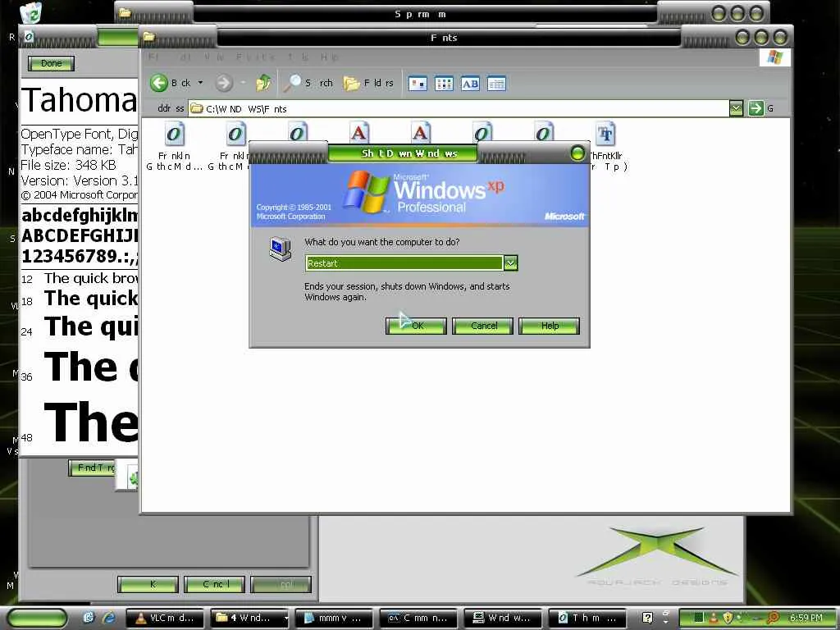Click the Show Desktop quick launch icon

click(89, 618)
